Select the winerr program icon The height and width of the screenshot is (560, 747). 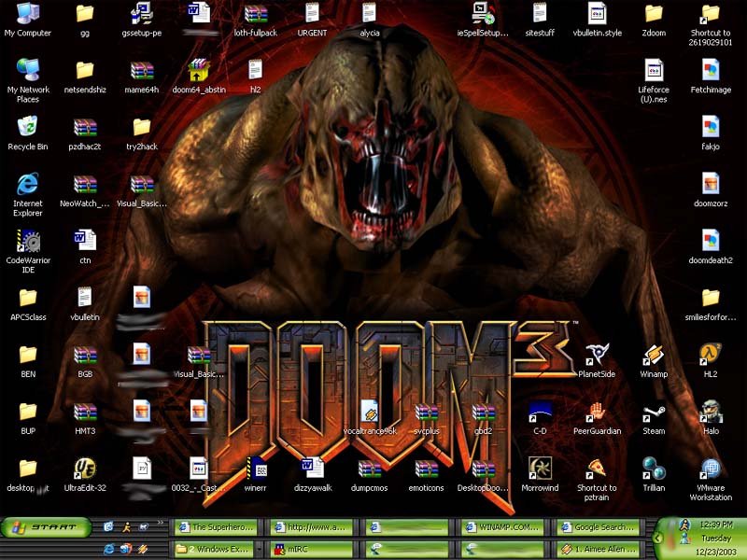click(x=255, y=474)
